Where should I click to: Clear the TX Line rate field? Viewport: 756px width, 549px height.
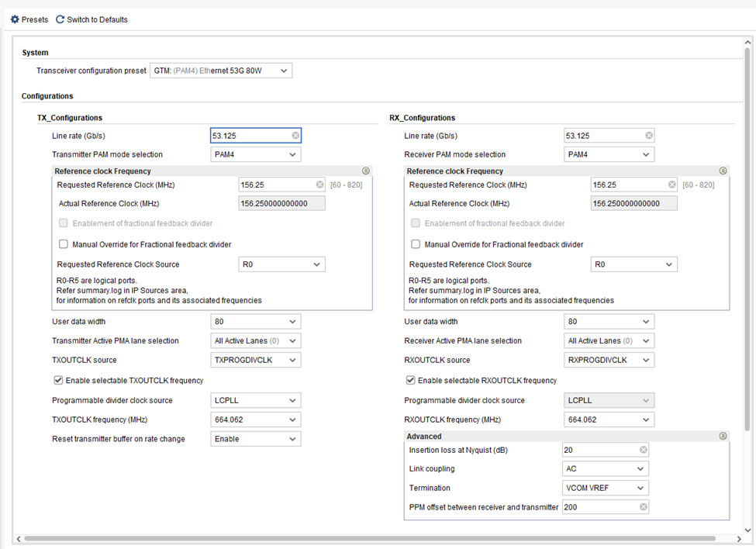(295, 136)
